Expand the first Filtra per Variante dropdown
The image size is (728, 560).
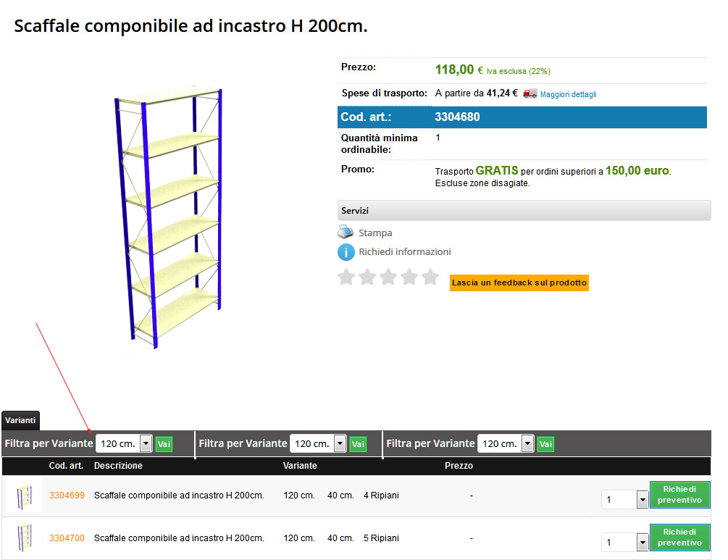(x=146, y=443)
